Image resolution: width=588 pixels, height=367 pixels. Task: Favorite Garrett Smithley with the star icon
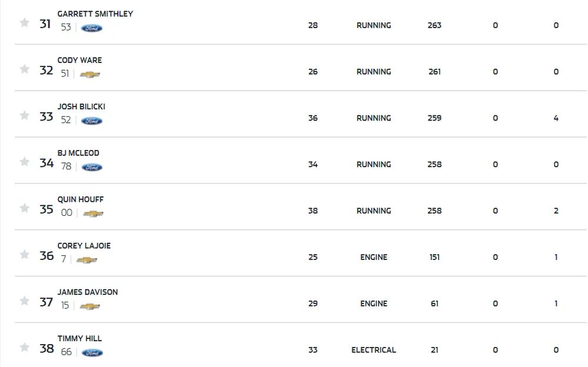(24, 23)
